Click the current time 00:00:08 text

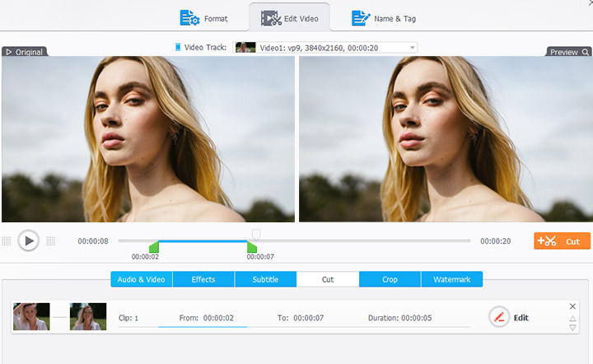[x=93, y=241]
